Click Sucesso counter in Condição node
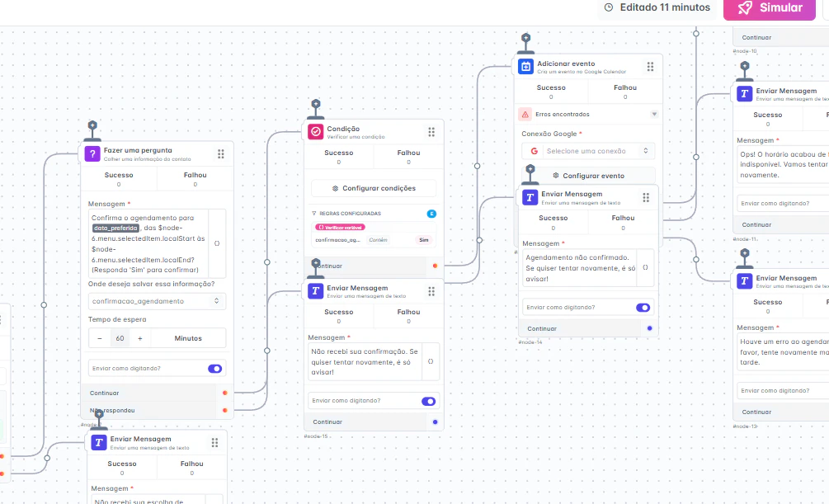This screenshot has width=829, height=504. [339, 157]
